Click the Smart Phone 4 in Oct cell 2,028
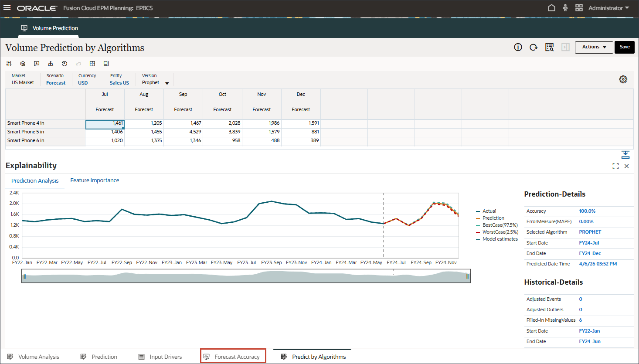This screenshot has width=639, height=364. pyautogui.click(x=223, y=123)
